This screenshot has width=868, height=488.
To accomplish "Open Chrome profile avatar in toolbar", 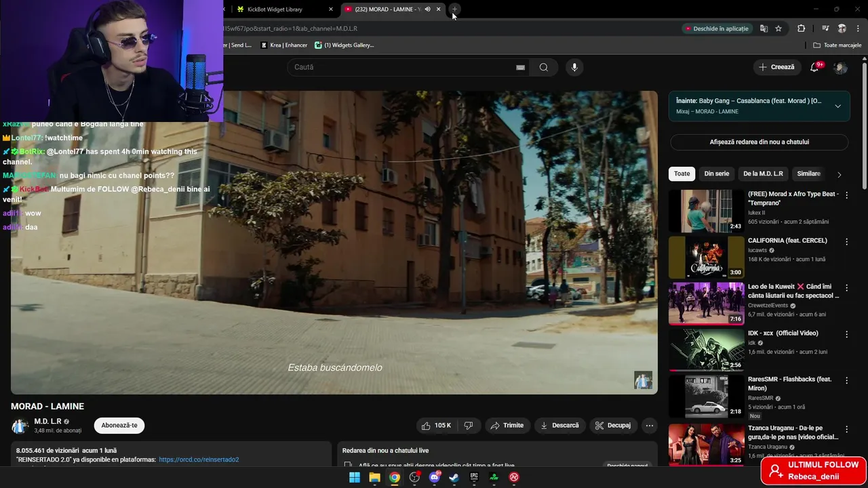I will click(842, 28).
